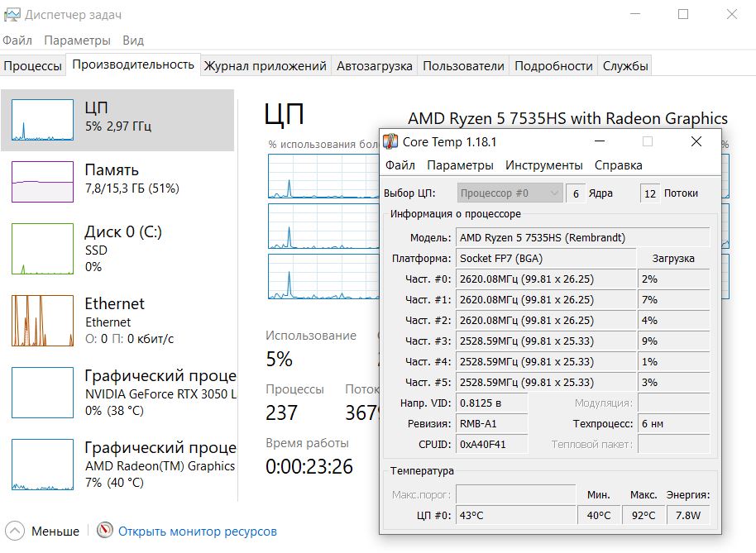Select the Память graph thumbnail

42,182
